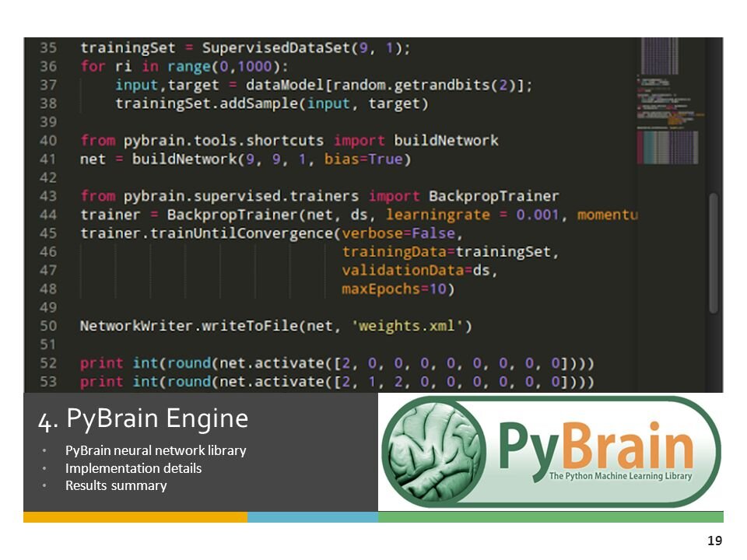Click line number 35 in the gutter

[48, 48]
